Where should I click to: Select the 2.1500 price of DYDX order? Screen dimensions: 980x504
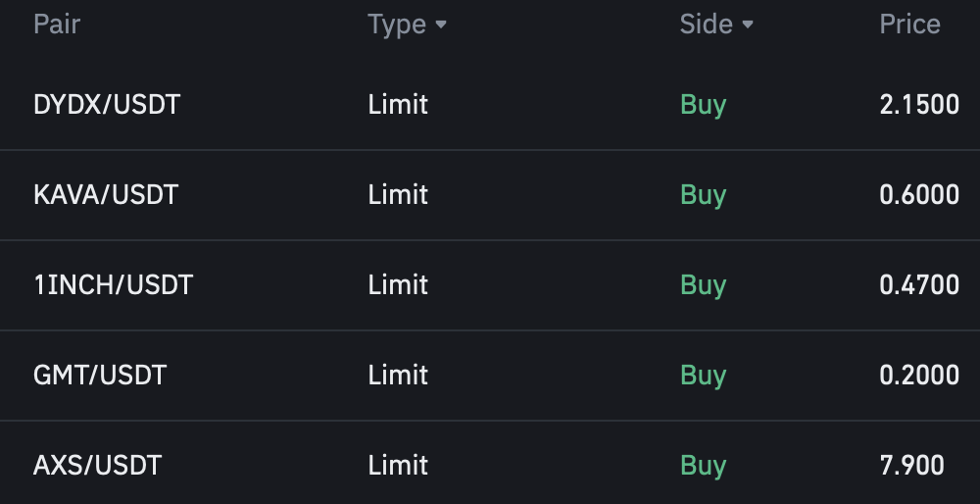pos(919,105)
